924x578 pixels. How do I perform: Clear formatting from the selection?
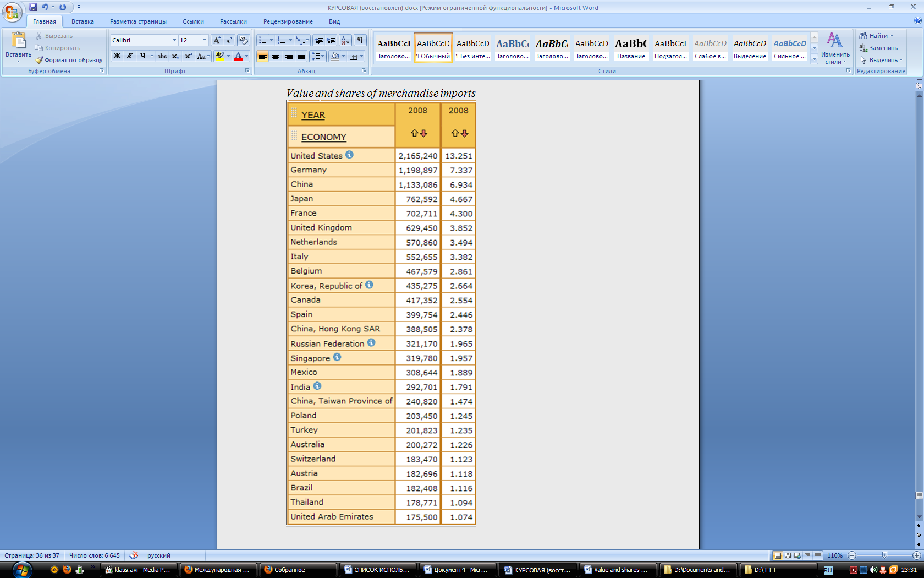coord(244,40)
